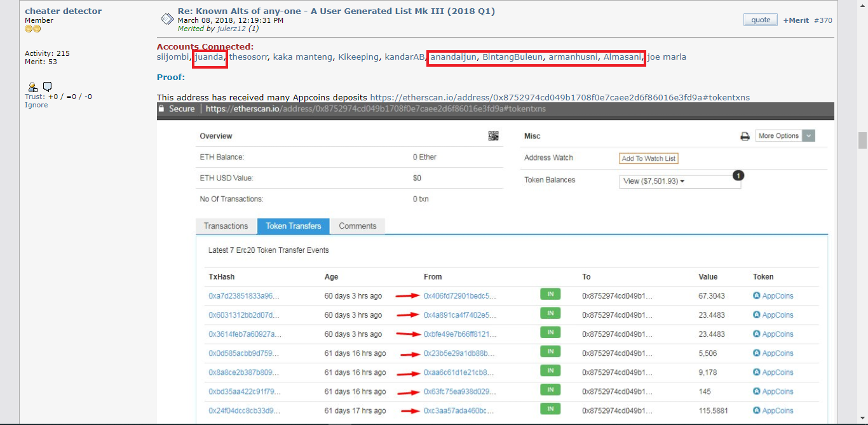The width and height of the screenshot is (868, 425).
Task: Open cheater detector's profile icon
Action: point(33,87)
